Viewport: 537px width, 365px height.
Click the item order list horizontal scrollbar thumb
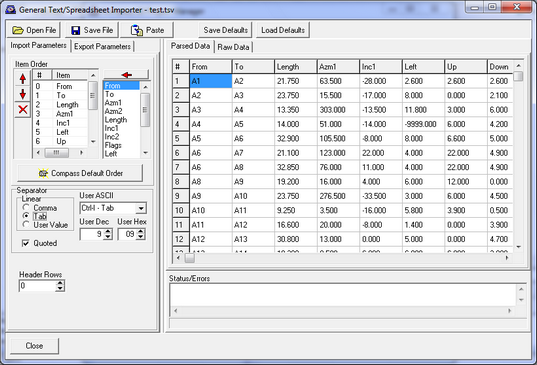pos(57,152)
